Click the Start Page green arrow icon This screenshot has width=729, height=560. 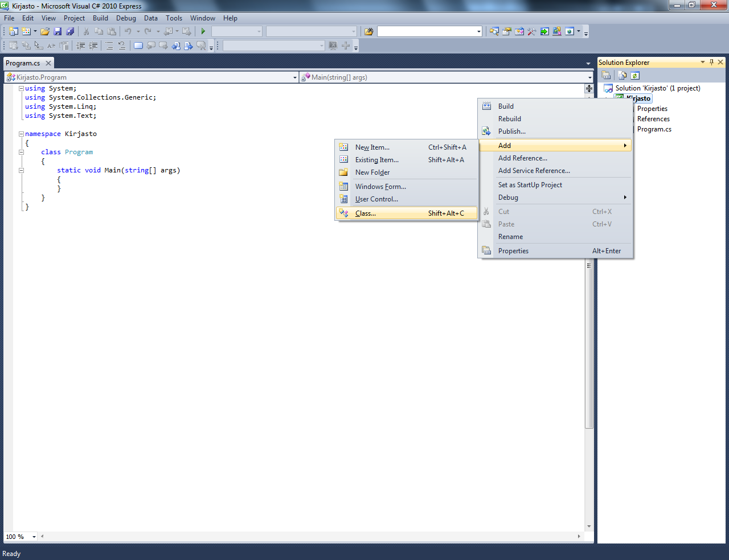(x=544, y=31)
